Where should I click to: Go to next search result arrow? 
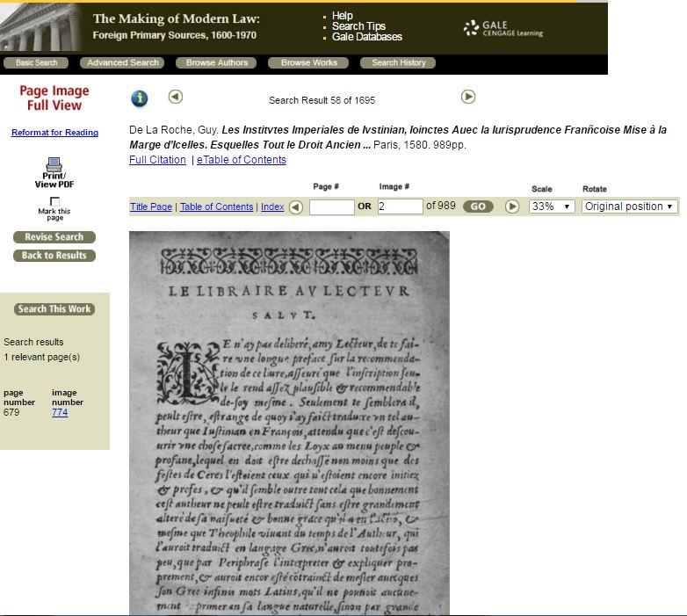point(468,97)
